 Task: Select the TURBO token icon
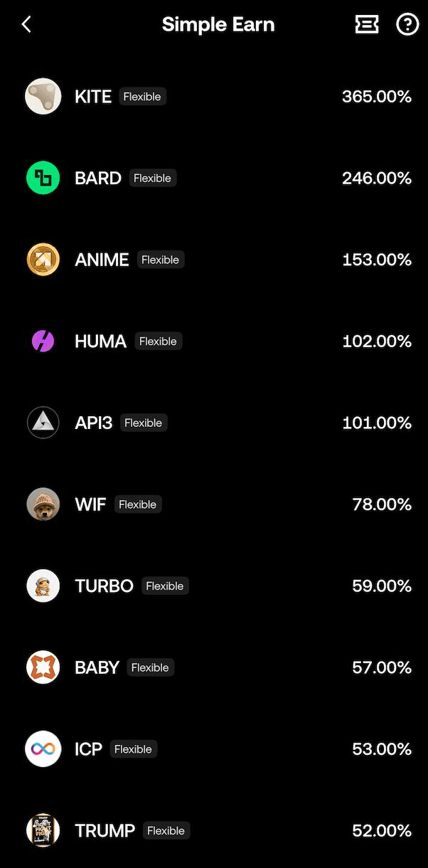43,586
